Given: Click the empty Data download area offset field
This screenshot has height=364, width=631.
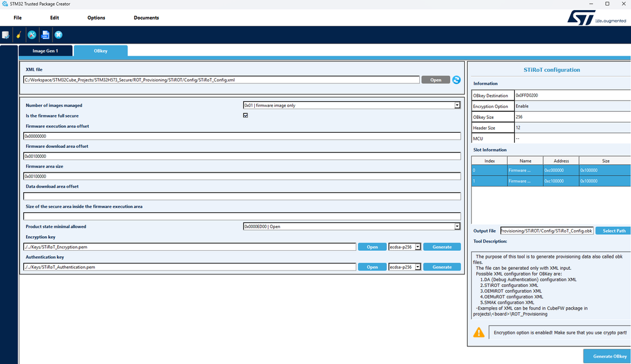Looking at the screenshot, I should (242, 197).
